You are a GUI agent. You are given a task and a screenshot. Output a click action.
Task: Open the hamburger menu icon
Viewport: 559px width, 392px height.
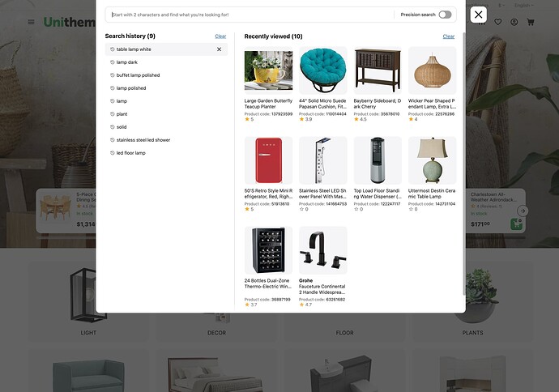coord(31,22)
